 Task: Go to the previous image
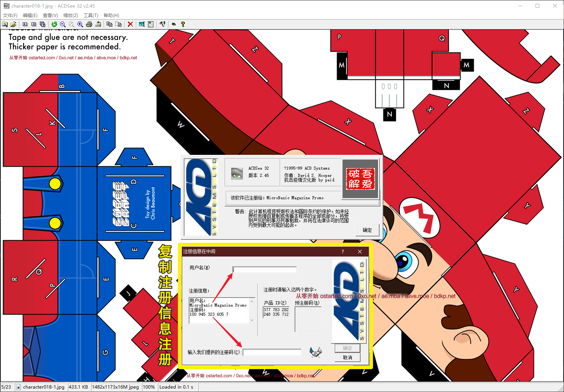point(25,24)
